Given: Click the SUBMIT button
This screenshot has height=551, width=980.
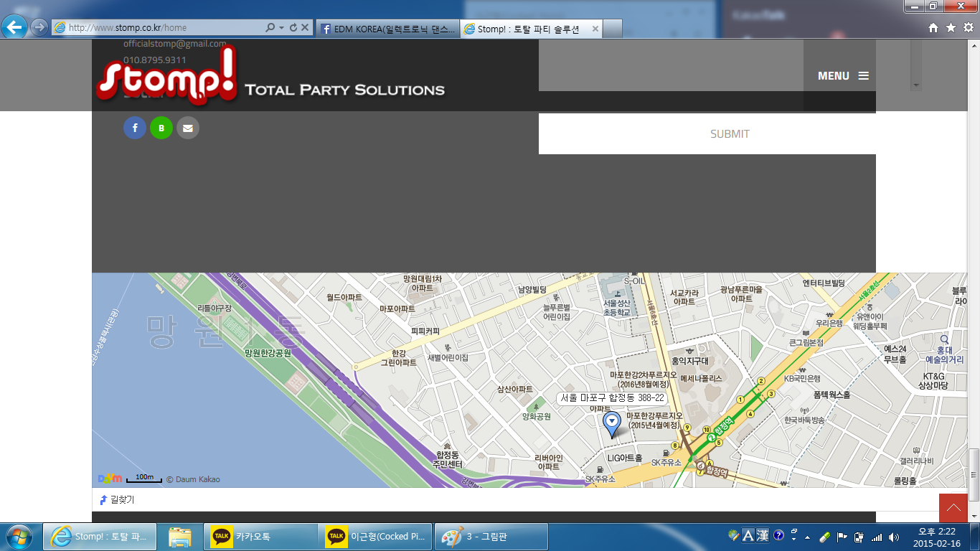Looking at the screenshot, I should pos(730,133).
